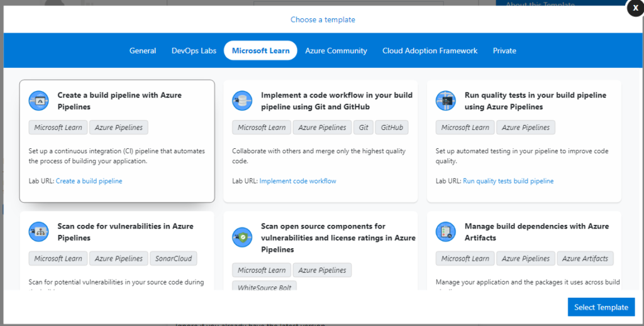Click the Git tag on the code workflow card

(364, 128)
